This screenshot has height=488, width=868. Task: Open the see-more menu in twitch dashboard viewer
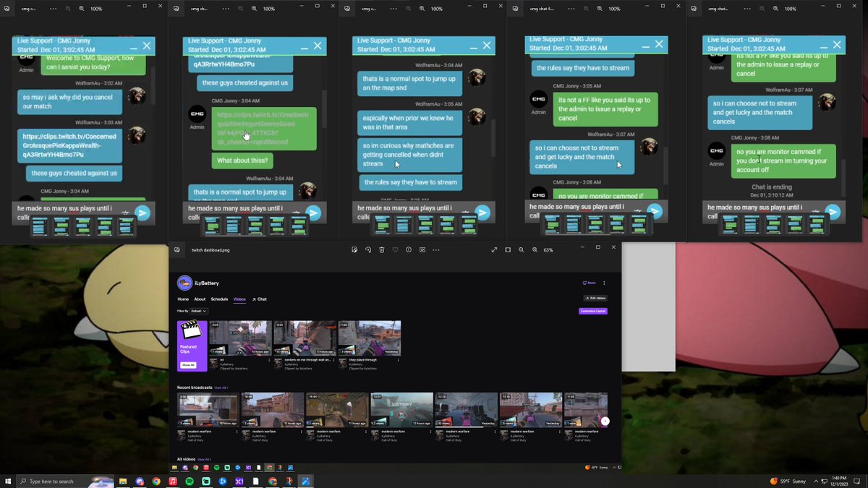coord(435,249)
